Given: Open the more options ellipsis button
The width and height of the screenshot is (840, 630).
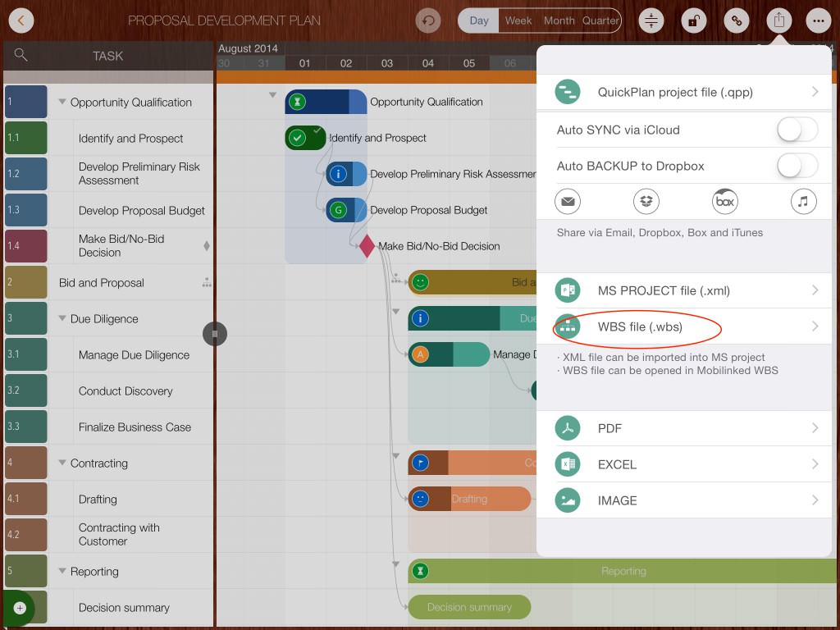Looking at the screenshot, I should click(x=817, y=21).
